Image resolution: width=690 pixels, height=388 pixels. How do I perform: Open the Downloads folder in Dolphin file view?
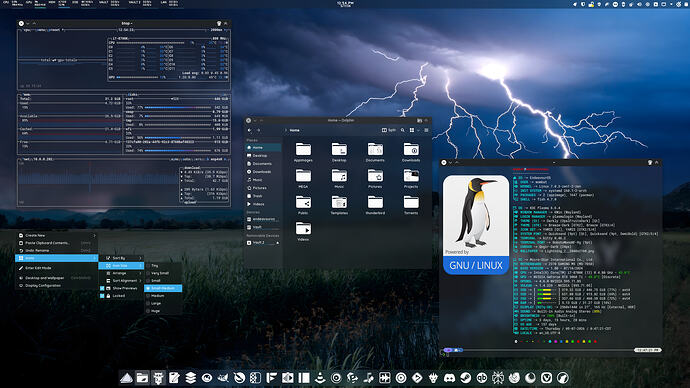click(411, 152)
